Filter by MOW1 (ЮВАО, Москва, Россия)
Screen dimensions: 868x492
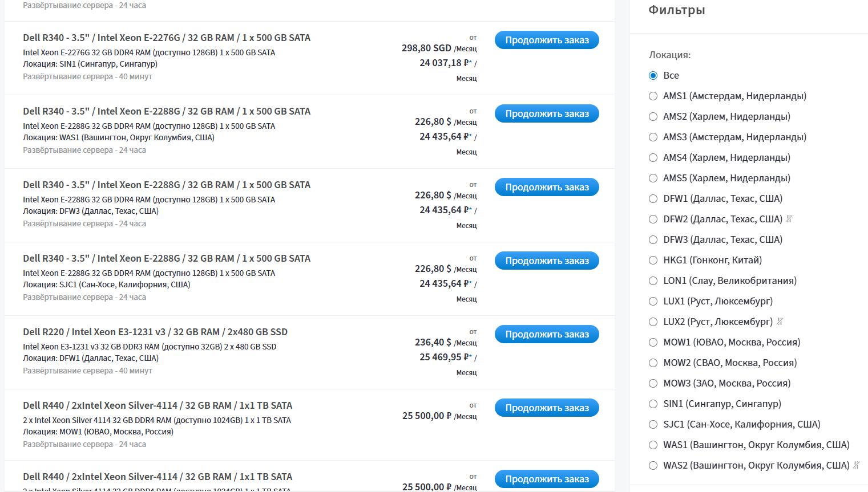coord(653,343)
